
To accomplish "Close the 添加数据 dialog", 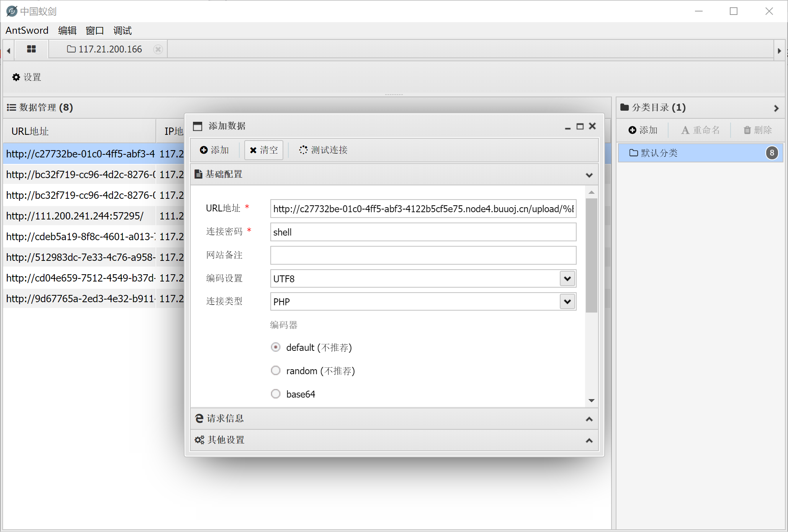I will (592, 126).
